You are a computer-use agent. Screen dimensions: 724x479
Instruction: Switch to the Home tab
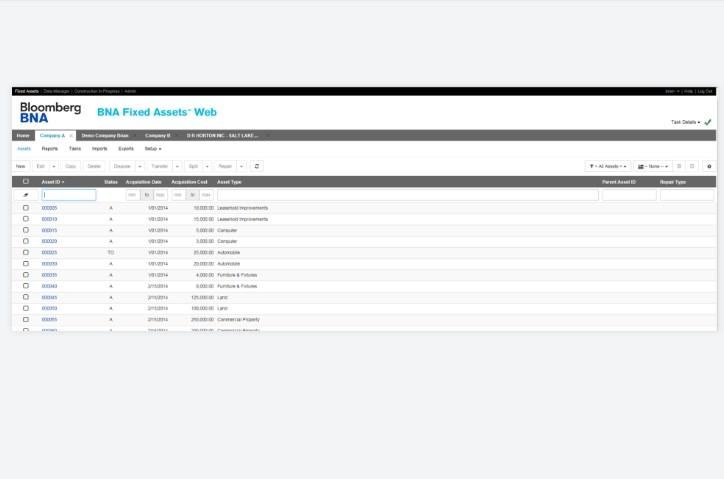click(23, 136)
